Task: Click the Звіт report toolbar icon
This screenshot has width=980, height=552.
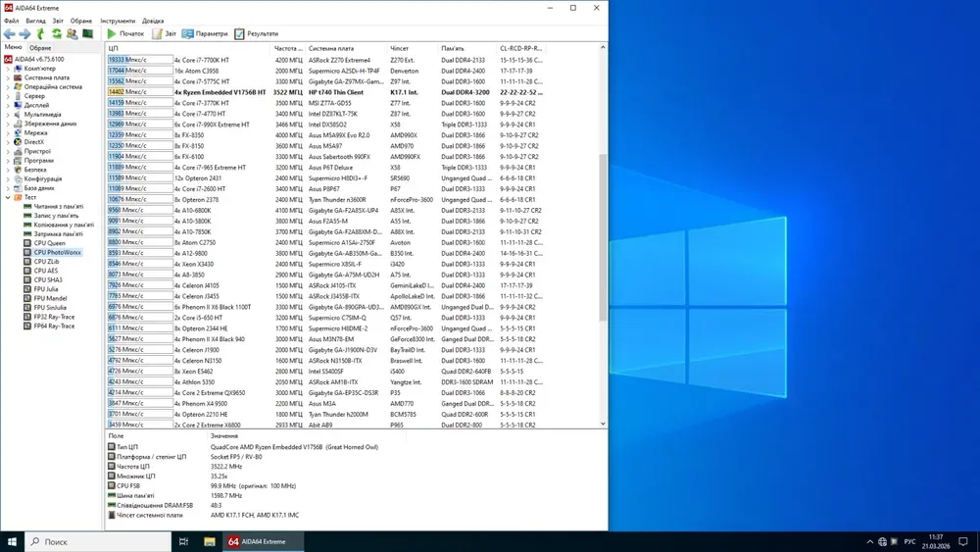Action: pos(163,33)
